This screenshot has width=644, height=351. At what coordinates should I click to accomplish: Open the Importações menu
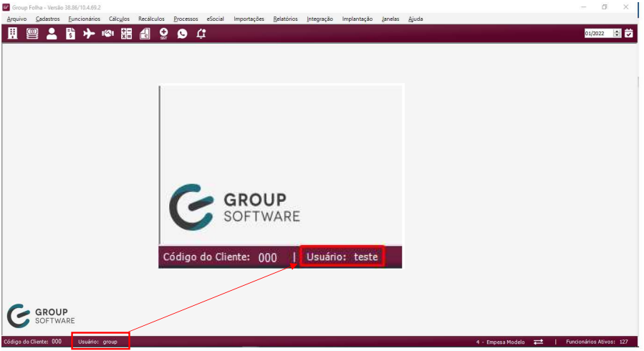[249, 19]
